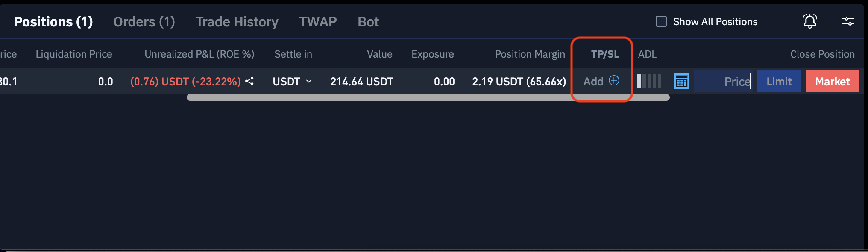Click the ADL indicator bars
This screenshot has height=252, width=868.
[649, 81]
